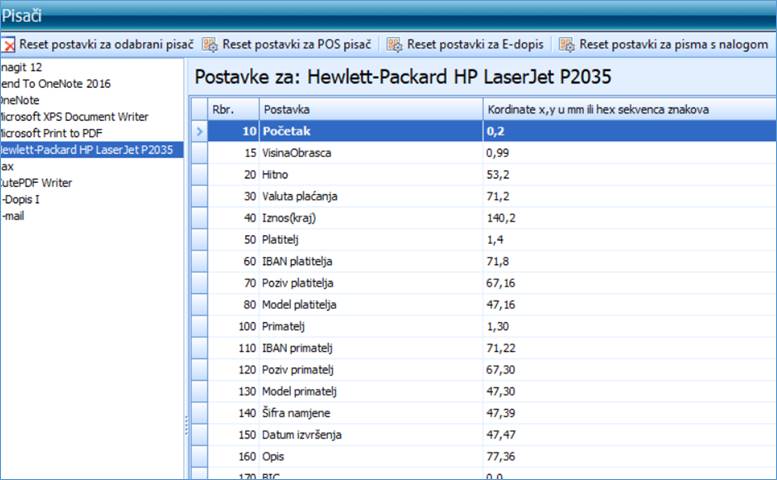Select CutePDF Writer printer
Image resolution: width=777 pixels, height=480 pixels.
pyautogui.click(x=36, y=183)
